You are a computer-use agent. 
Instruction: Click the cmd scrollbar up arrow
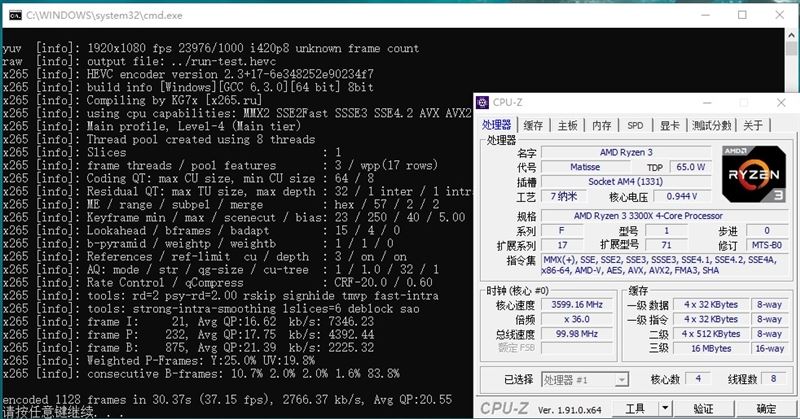pos(791,35)
